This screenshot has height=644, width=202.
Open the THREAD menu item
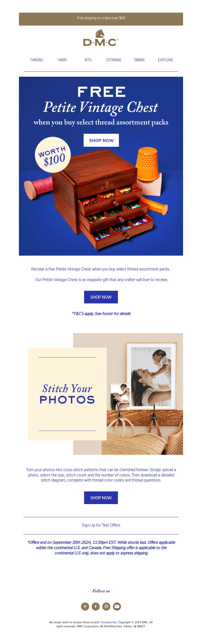[36, 60]
